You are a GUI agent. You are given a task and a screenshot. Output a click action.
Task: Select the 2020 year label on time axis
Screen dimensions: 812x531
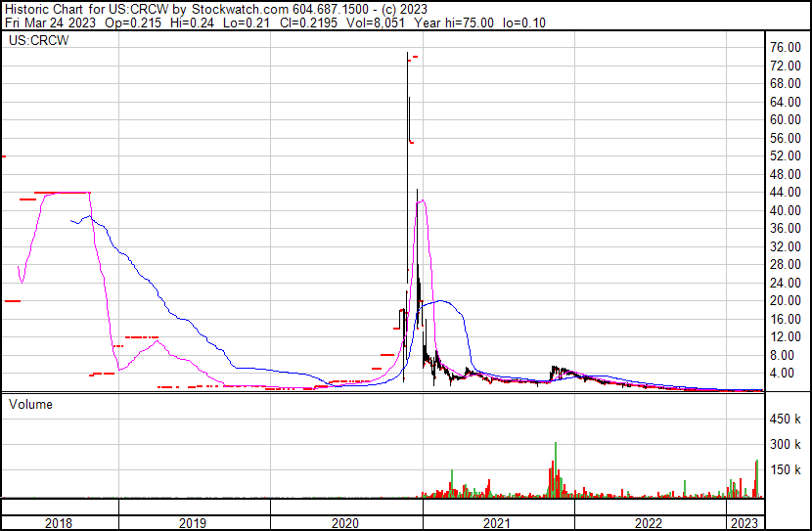[x=345, y=523]
